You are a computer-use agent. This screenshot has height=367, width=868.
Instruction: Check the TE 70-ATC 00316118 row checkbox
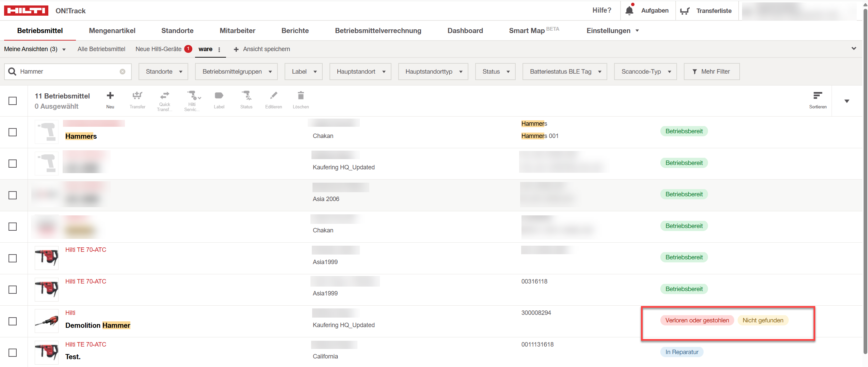click(13, 290)
